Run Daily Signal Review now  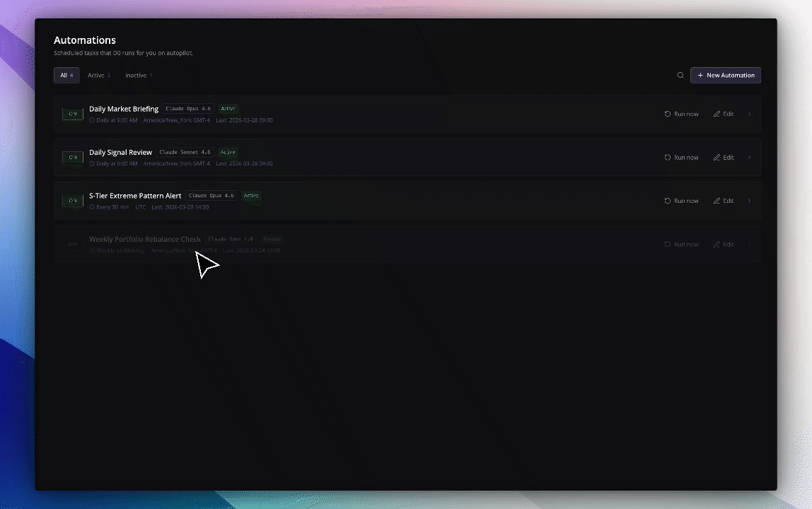point(682,158)
